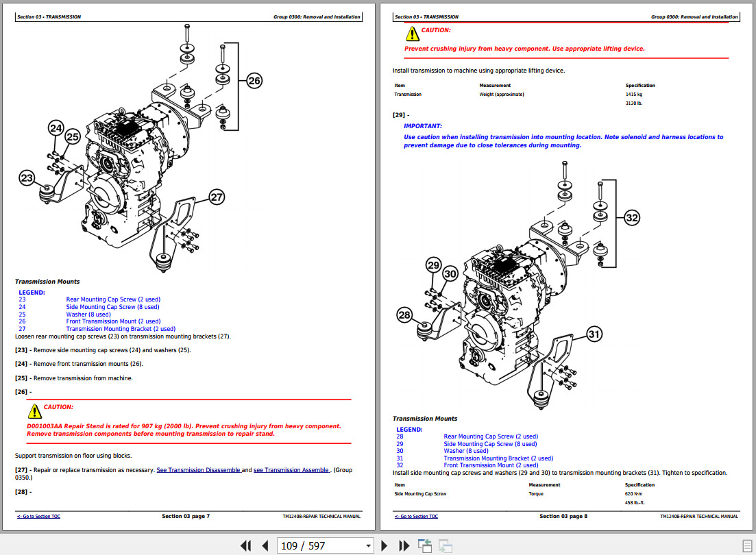Click the 1415 kg weight specification
Screen dimensions: 756x555
tap(633, 95)
